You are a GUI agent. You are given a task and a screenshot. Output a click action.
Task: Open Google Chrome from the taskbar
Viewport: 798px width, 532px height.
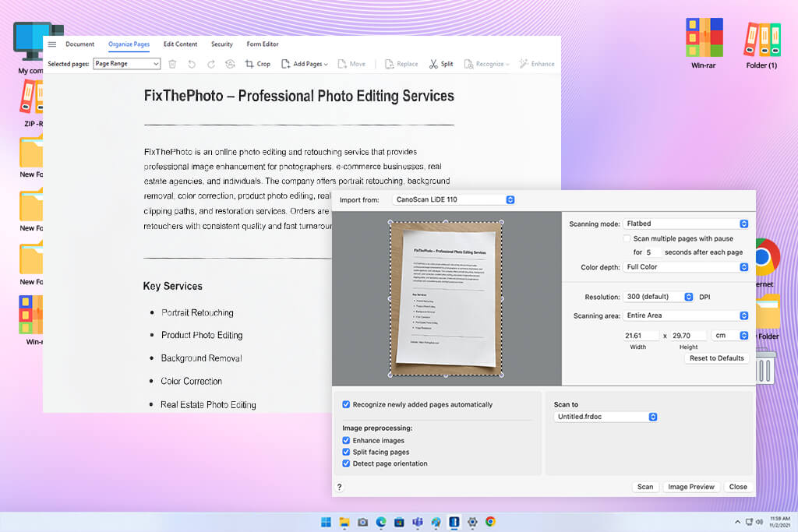click(x=491, y=522)
